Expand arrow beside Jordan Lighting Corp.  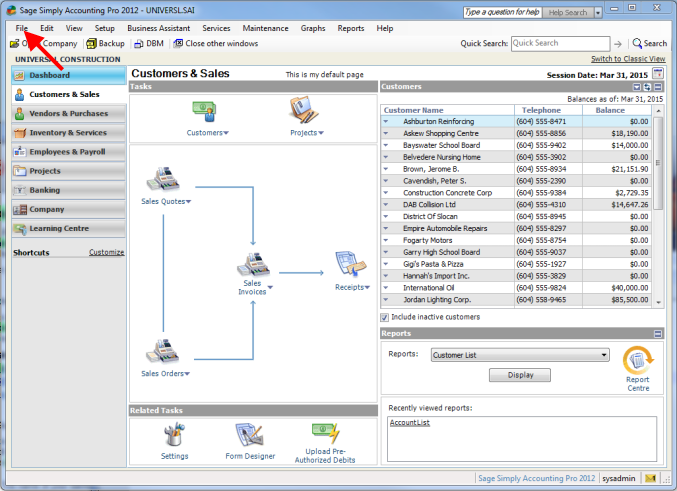386,300
